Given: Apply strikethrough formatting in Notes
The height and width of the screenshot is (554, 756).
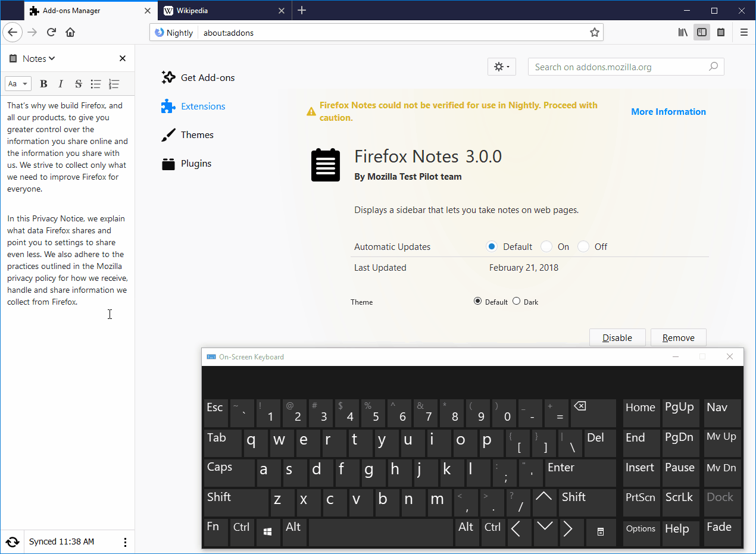Looking at the screenshot, I should pos(78,84).
